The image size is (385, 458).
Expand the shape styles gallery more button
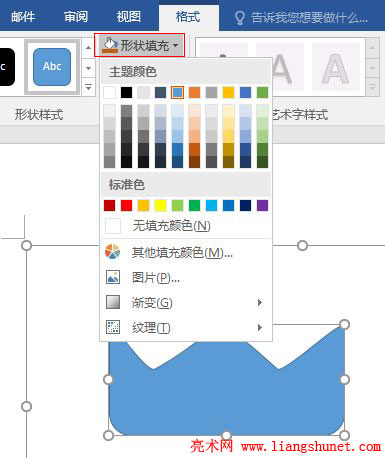point(88,87)
